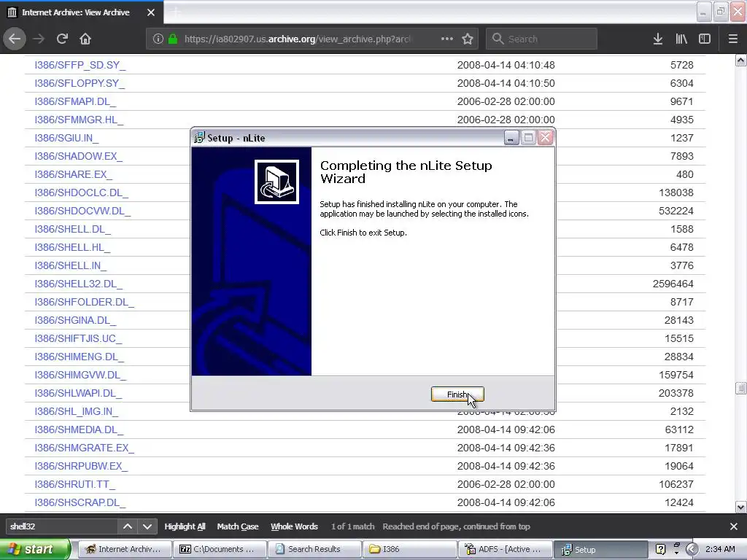Open the I386/SHMEDIA.DL_ link

[79, 429]
